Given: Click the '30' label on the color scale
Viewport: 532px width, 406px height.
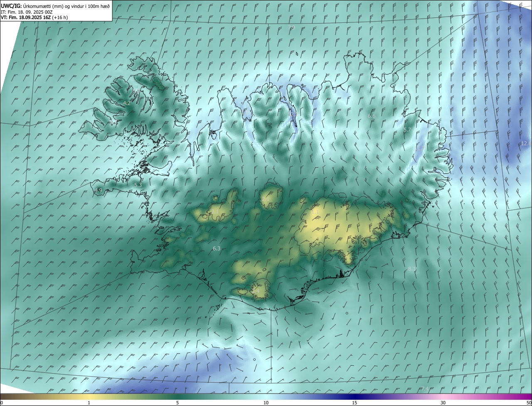Looking at the screenshot, I should tap(443, 403).
